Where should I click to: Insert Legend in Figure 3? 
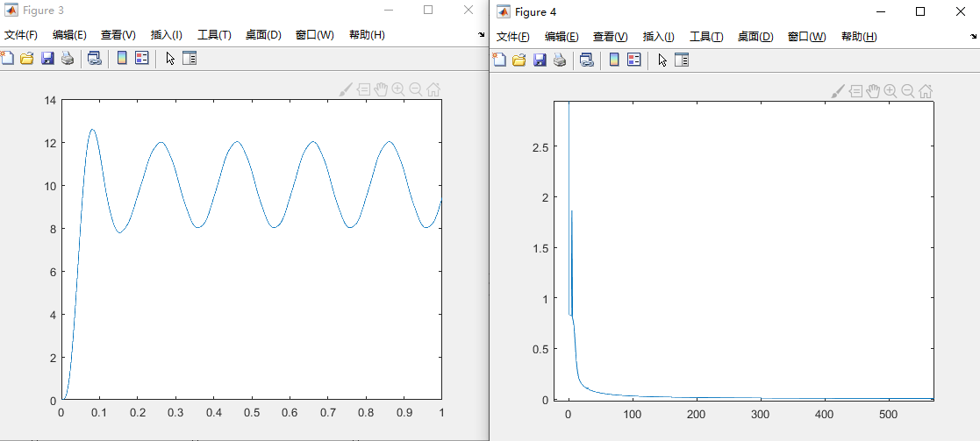pos(142,59)
